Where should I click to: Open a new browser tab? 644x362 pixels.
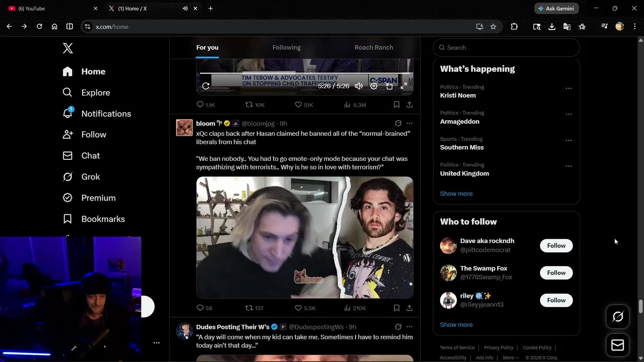(210, 9)
